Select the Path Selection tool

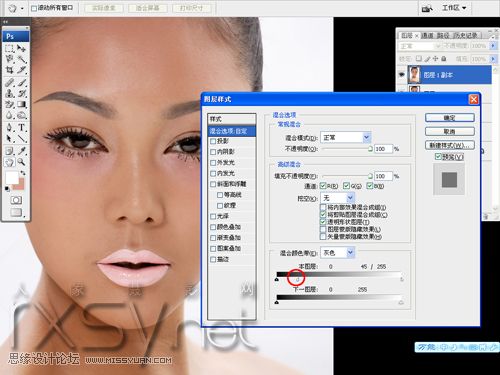(9, 138)
